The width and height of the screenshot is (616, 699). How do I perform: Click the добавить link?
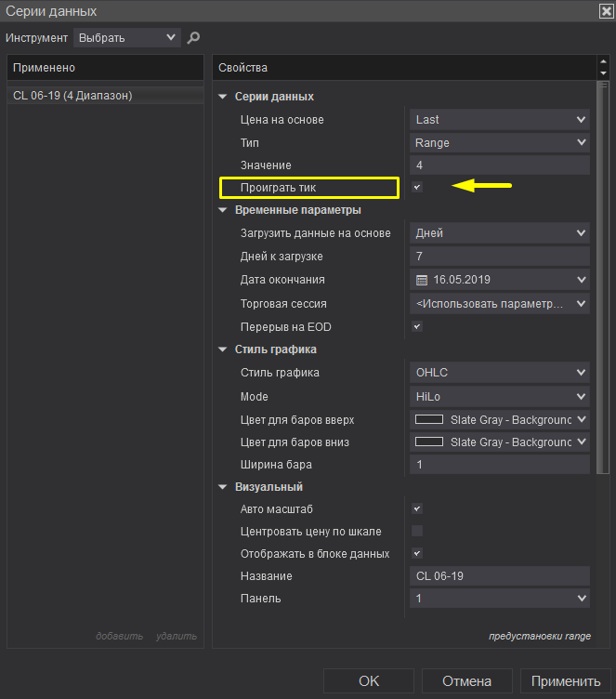pyautogui.click(x=119, y=637)
